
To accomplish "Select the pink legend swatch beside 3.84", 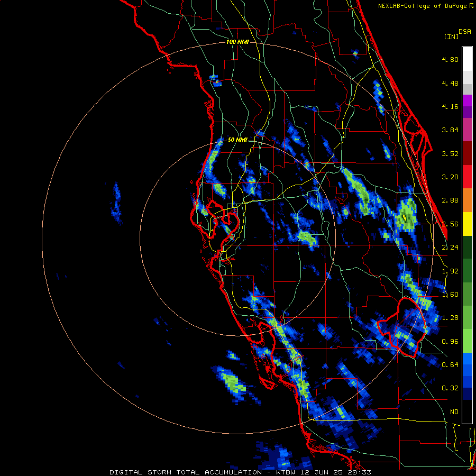I will pos(467,130).
